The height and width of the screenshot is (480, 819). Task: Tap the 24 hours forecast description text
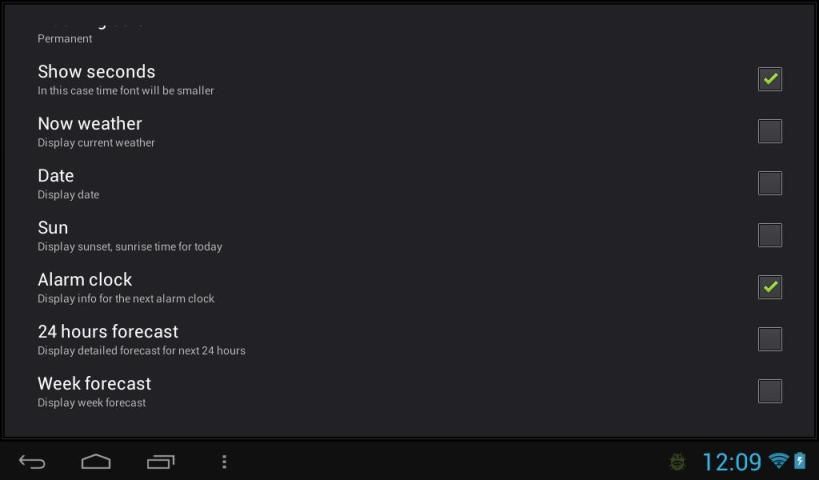click(142, 350)
